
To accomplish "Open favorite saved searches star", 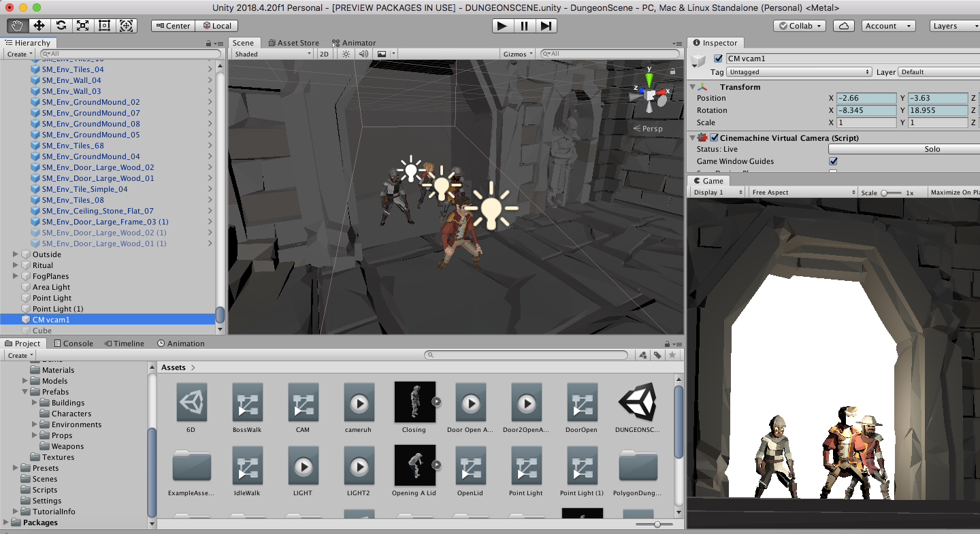I will tap(672, 355).
